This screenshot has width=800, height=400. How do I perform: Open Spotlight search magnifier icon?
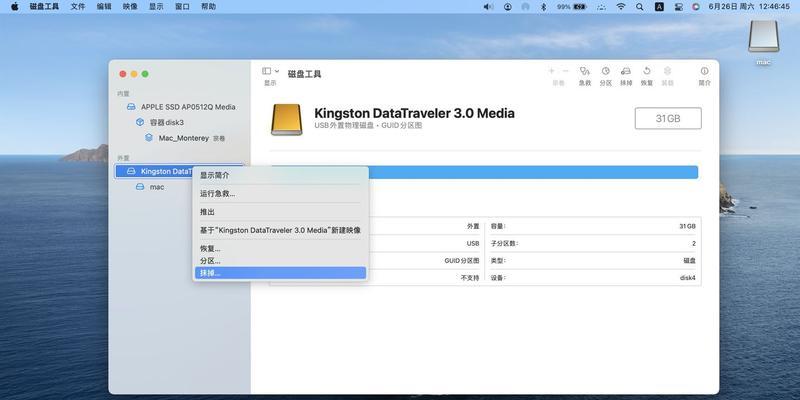(640, 7)
